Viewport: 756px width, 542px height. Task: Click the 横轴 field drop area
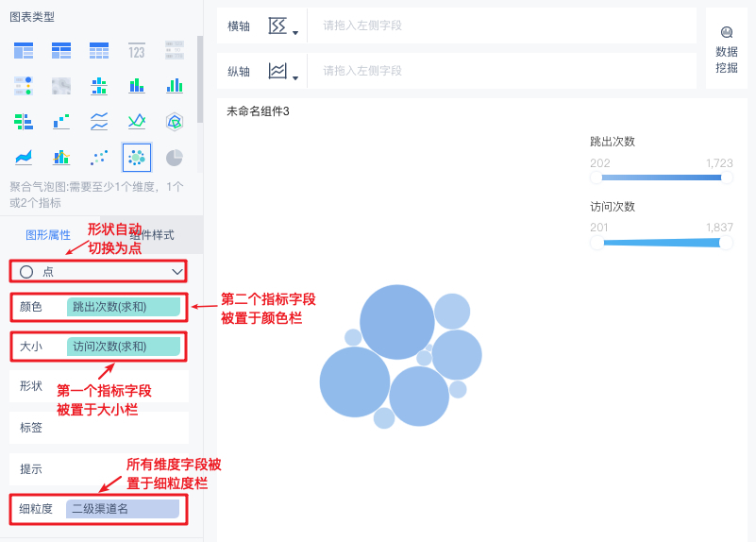coord(501,25)
